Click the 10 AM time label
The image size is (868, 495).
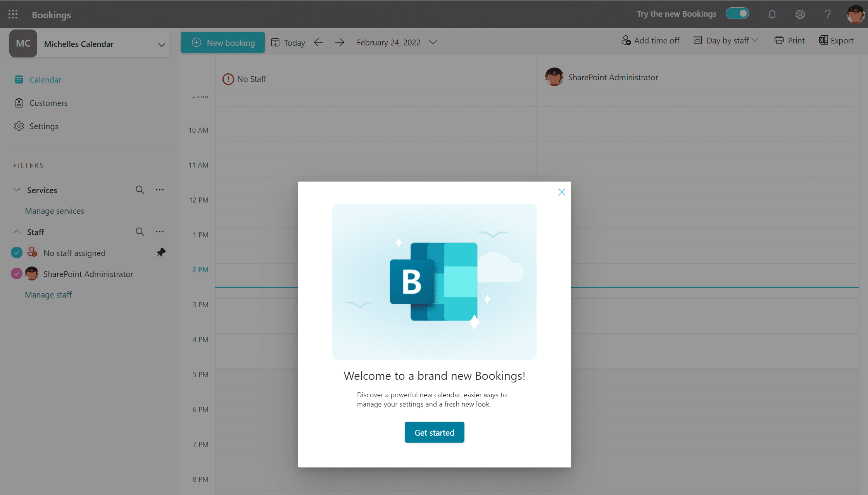198,130
